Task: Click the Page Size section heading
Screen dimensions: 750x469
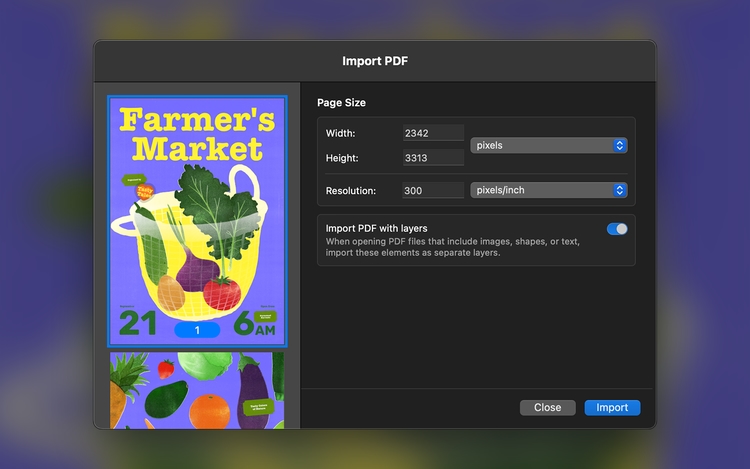Action: click(341, 102)
